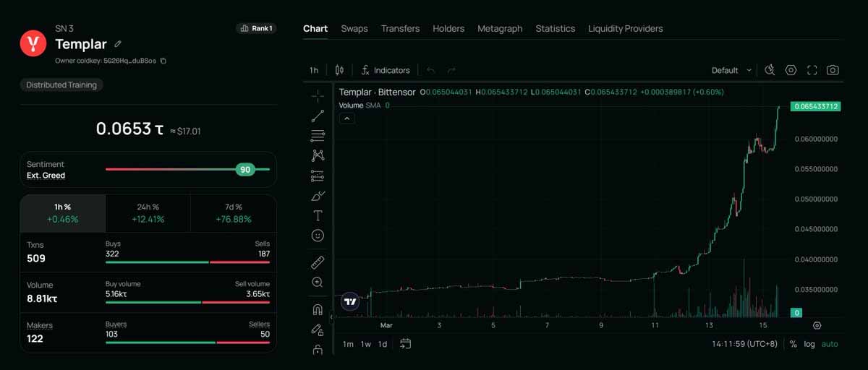Switch to the Liquidity Providers tab

[626, 29]
